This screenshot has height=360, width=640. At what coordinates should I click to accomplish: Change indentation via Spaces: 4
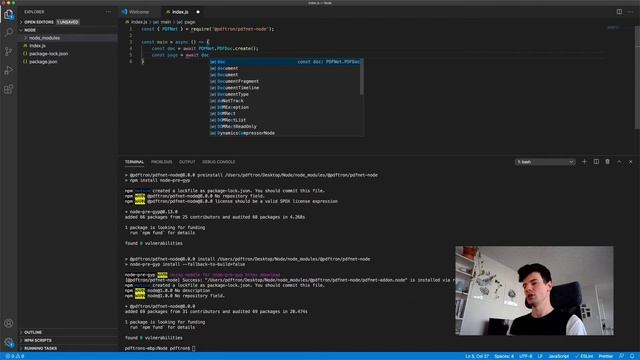(x=504, y=356)
